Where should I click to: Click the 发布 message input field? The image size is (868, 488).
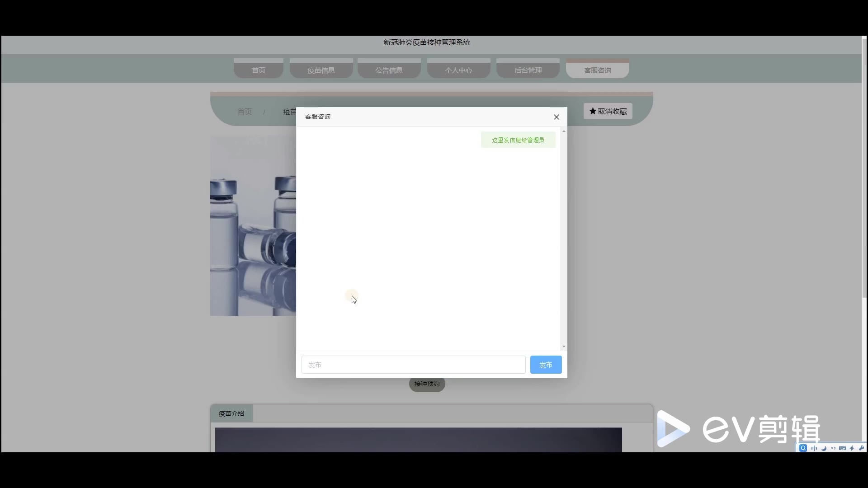pos(413,365)
